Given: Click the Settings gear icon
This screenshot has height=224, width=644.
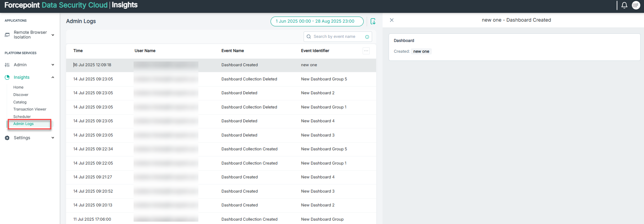Looking at the screenshot, I should [x=7, y=138].
